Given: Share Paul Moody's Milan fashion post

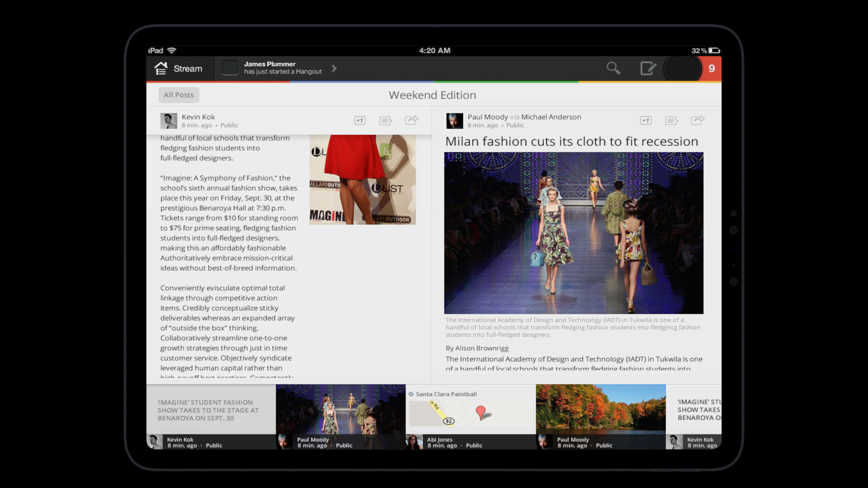Looking at the screenshot, I should (698, 120).
